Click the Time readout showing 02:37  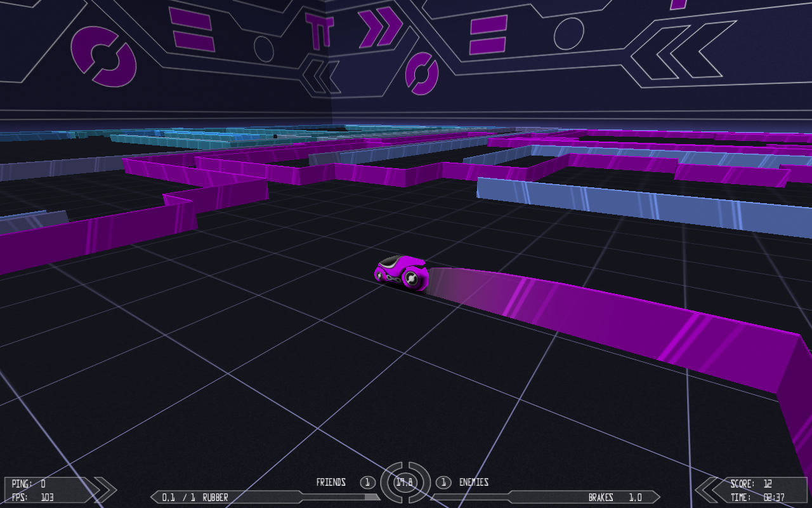[774, 497]
